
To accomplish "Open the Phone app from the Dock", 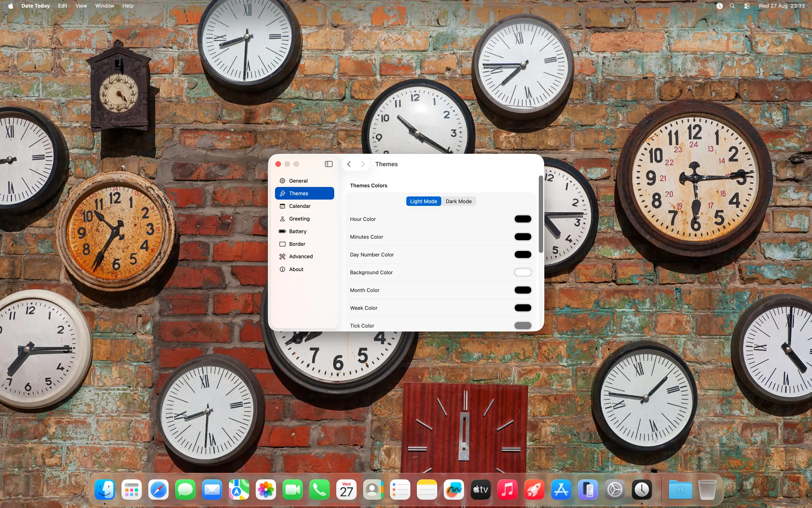I will click(x=319, y=489).
